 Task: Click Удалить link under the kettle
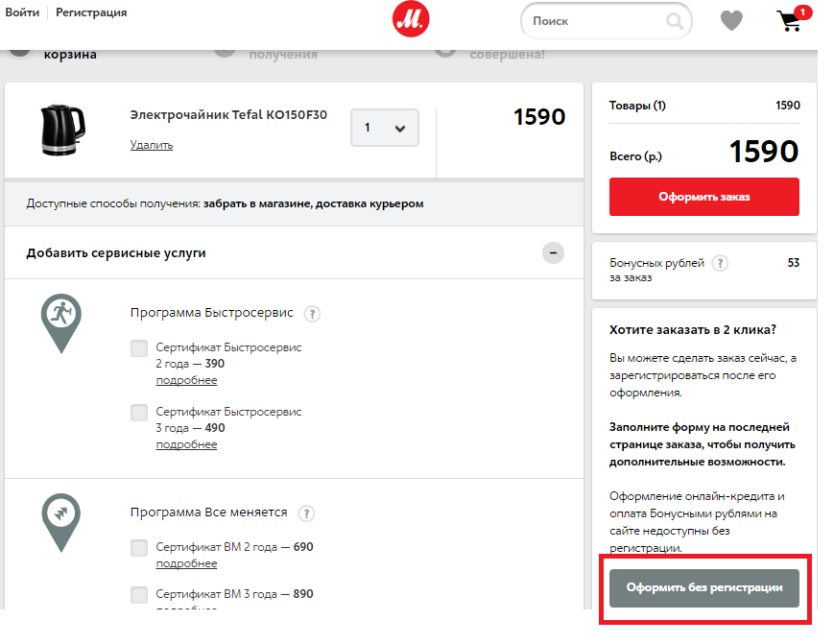point(152,145)
